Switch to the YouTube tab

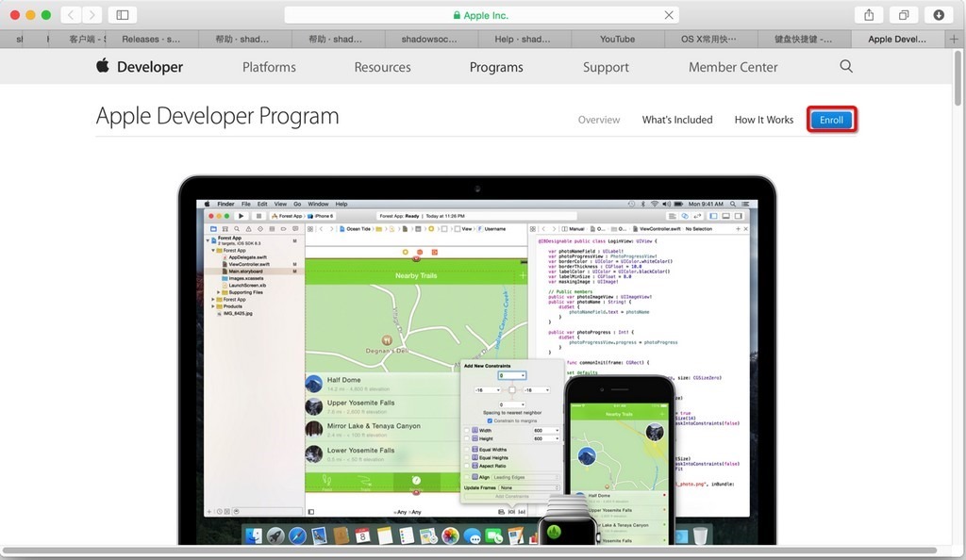pos(617,39)
